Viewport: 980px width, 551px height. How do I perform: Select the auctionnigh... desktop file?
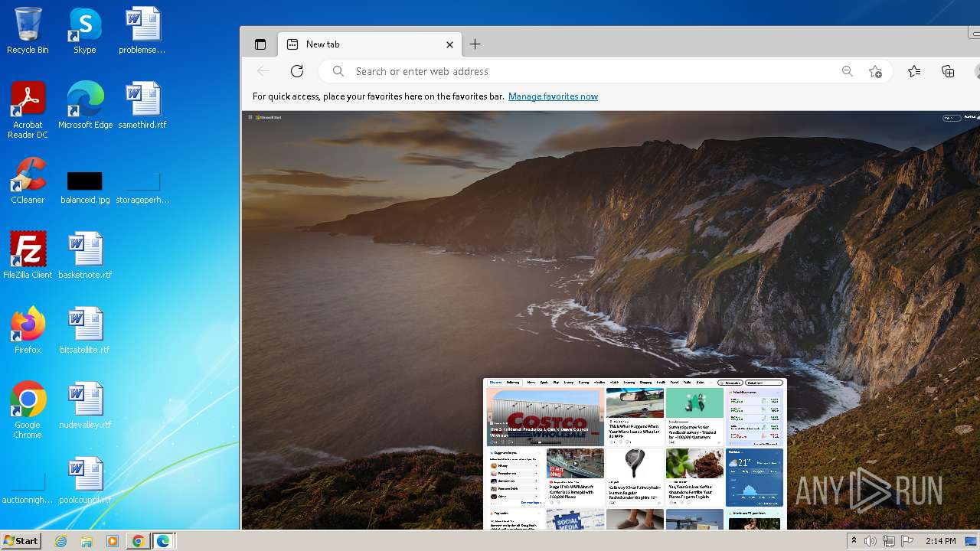pyautogui.click(x=28, y=490)
